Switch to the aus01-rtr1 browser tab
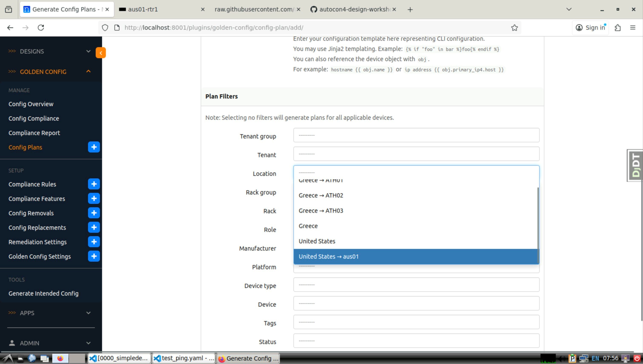Viewport: 643px width, 364px height. click(160, 10)
